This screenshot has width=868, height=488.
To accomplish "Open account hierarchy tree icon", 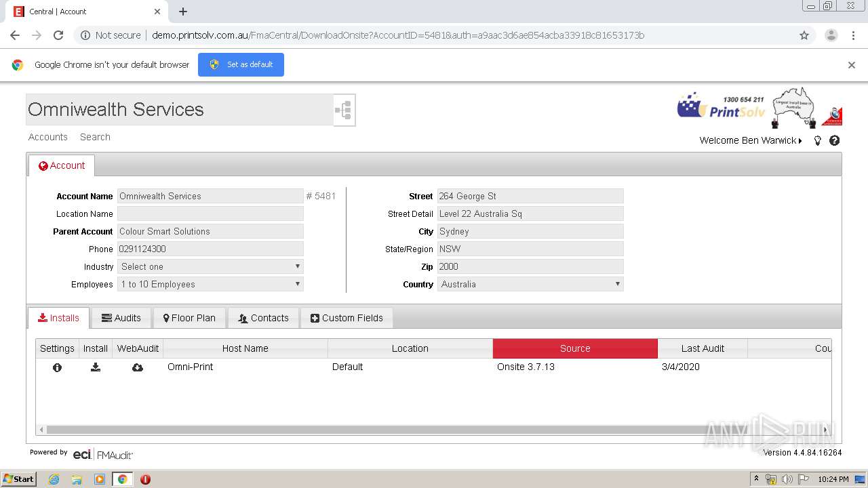I will tap(344, 110).
